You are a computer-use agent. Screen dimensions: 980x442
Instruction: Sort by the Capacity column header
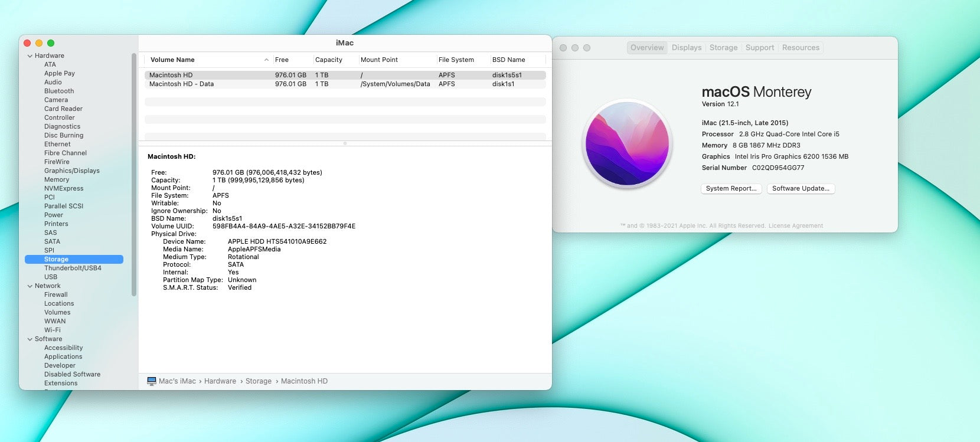click(329, 60)
